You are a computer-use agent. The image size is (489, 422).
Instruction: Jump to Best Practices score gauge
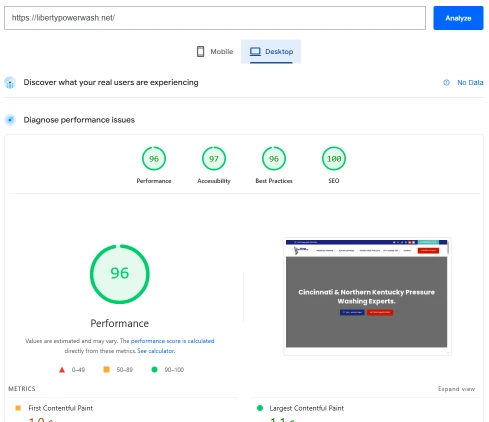(274, 159)
